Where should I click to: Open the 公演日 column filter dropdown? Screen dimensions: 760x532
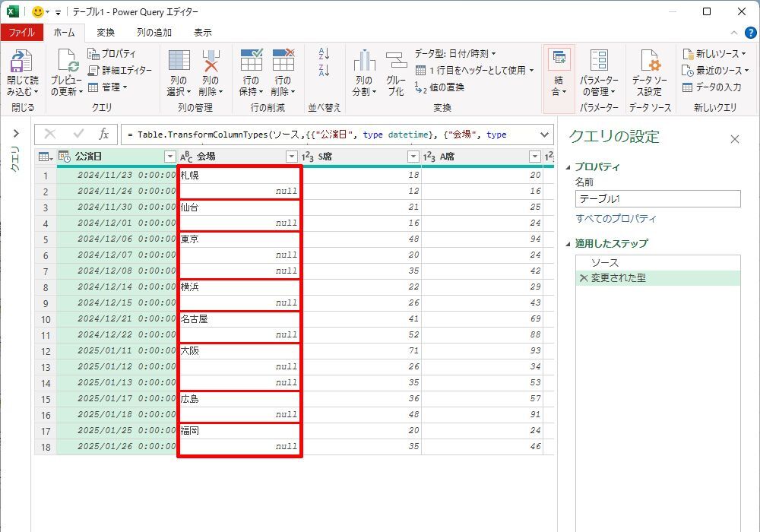point(169,157)
